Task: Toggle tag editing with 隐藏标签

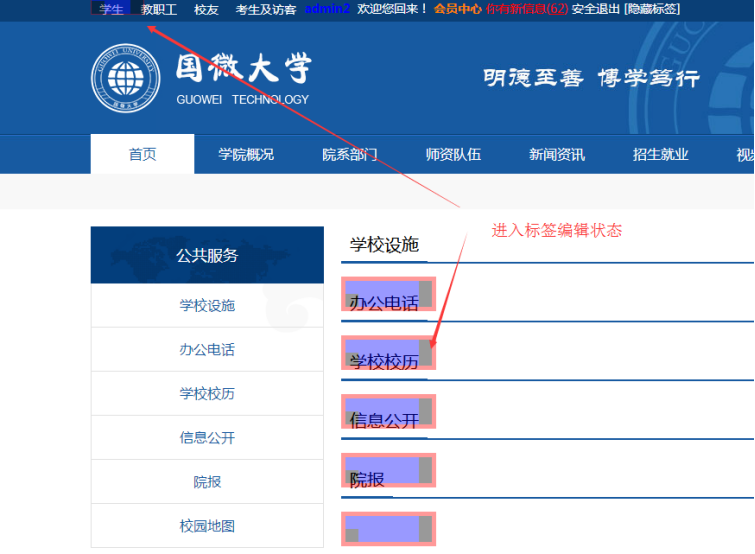Action: click(651, 9)
